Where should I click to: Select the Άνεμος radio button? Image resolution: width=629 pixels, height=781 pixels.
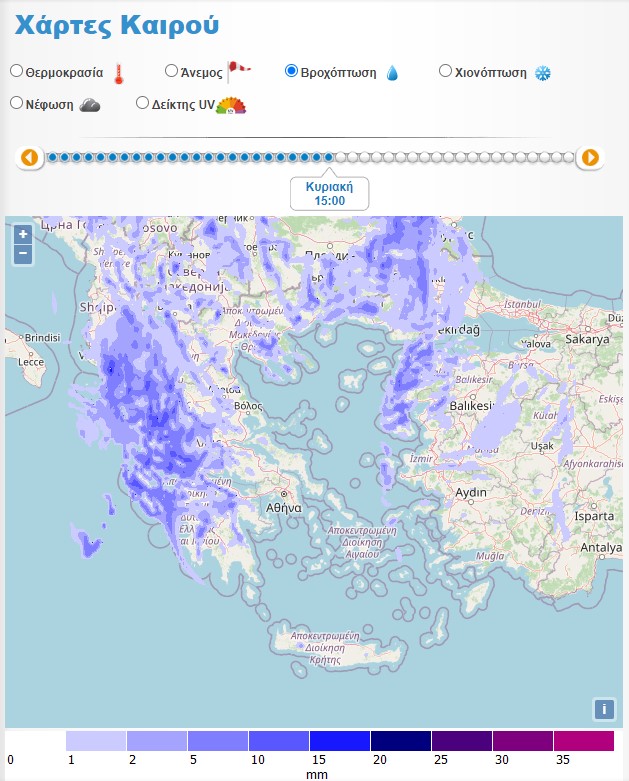tap(171, 71)
